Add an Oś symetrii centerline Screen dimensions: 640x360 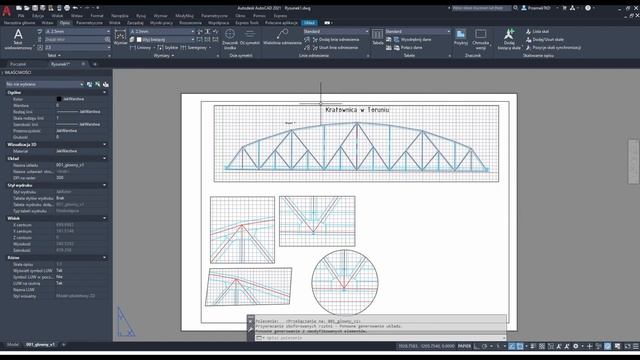[x=249, y=38]
